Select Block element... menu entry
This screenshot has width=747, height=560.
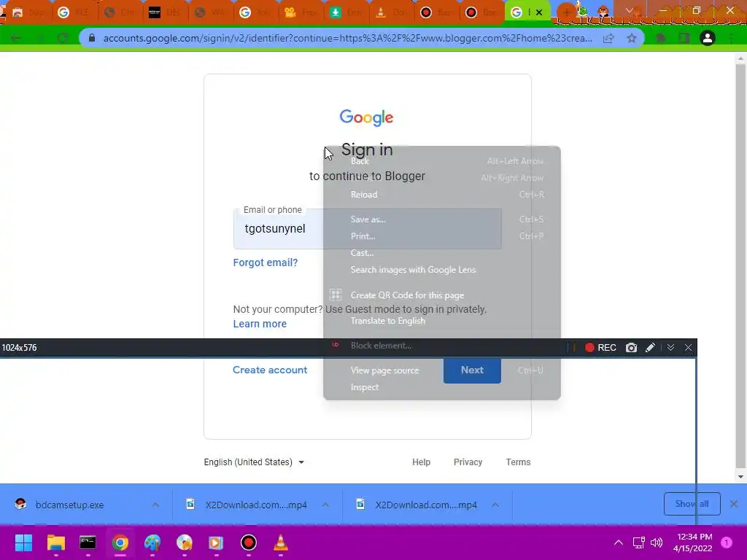[x=441, y=346]
